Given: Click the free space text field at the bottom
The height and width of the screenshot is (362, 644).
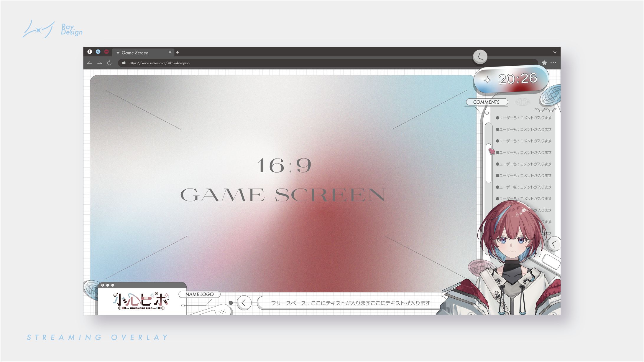Looking at the screenshot, I should (x=351, y=303).
